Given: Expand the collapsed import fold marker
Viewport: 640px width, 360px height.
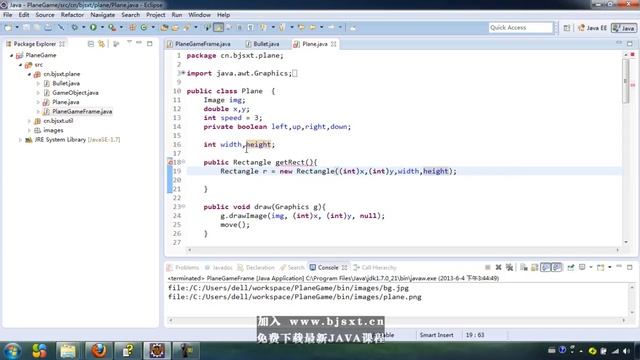Looking at the screenshot, I should (x=182, y=73).
